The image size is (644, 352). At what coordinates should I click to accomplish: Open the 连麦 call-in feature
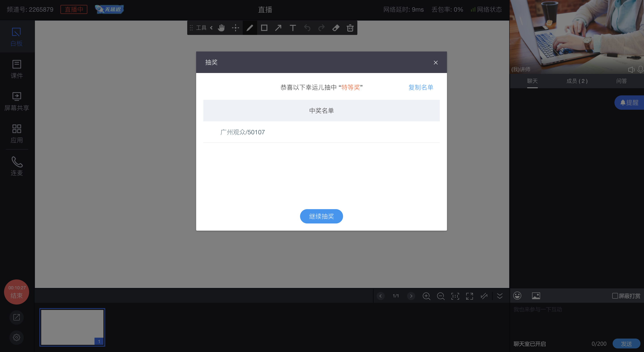(x=17, y=166)
